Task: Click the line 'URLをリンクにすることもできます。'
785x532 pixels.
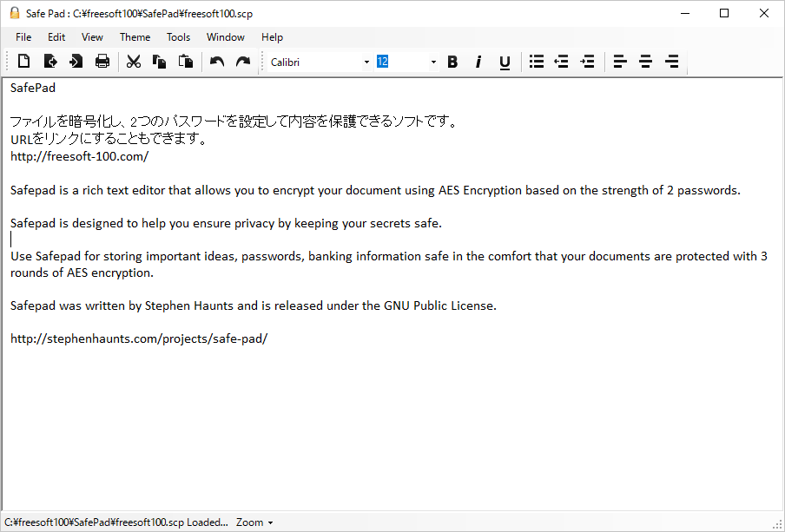Action: [109, 139]
